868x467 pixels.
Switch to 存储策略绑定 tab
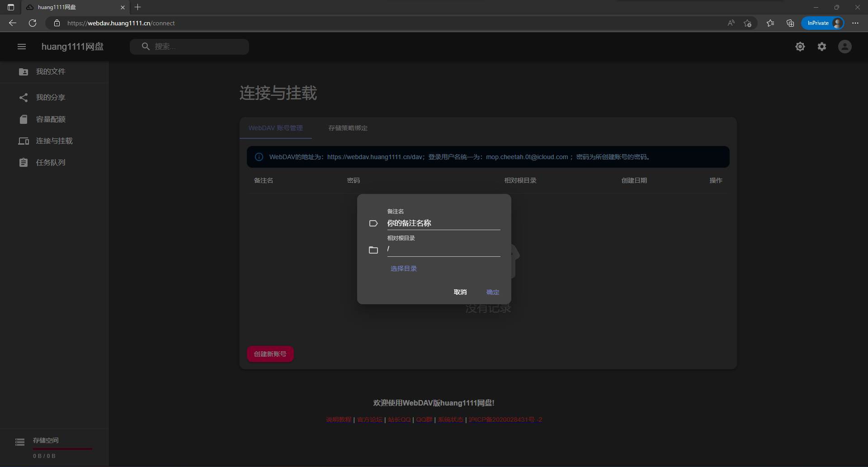pyautogui.click(x=348, y=128)
